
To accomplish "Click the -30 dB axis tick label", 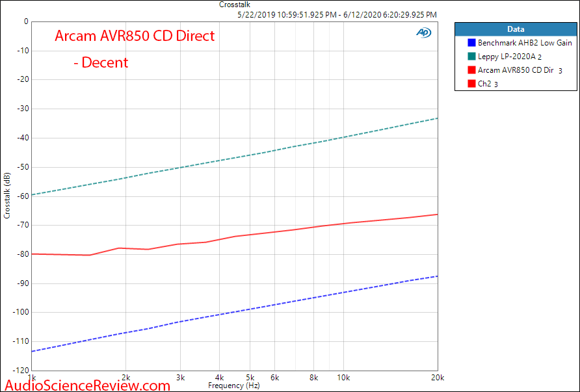I will (21, 109).
